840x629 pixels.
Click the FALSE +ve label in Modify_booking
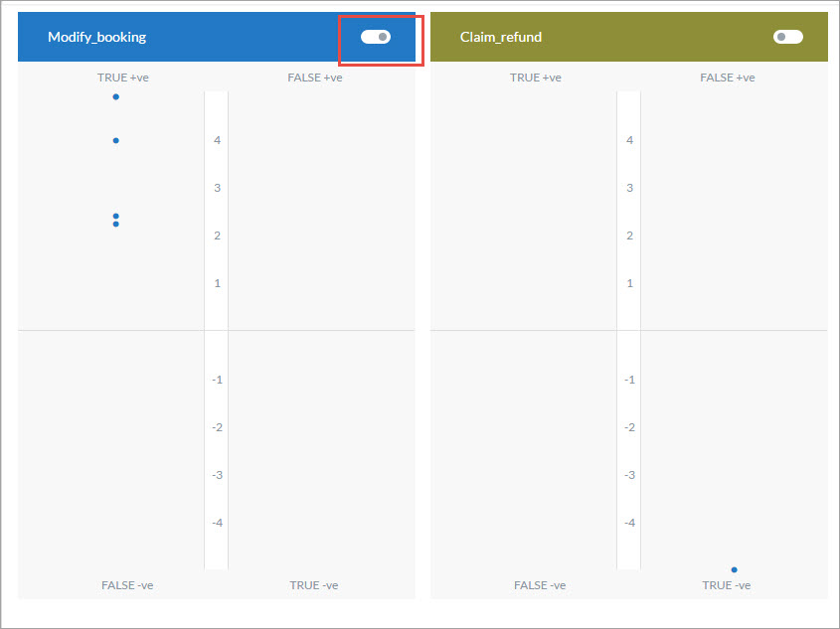click(x=314, y=78)
